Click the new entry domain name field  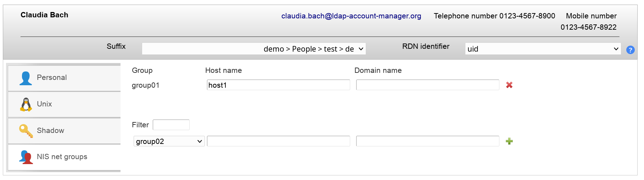click(x=427, y=141)
